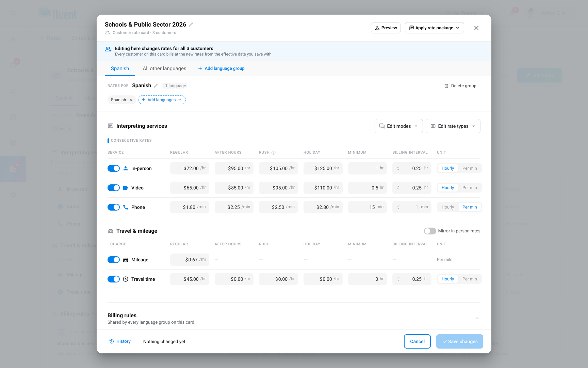Disable the Mileage charge toggle

tap(114, 260)
